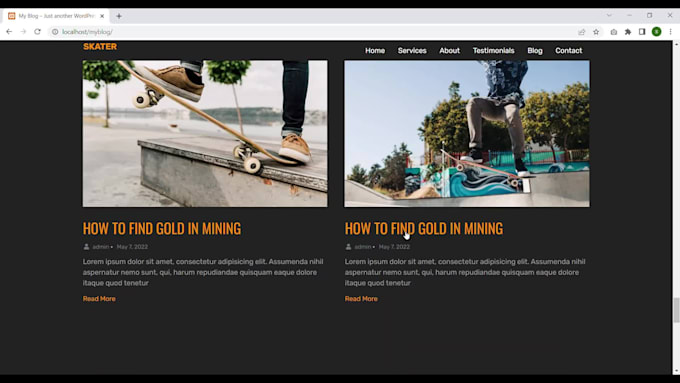This screenshot has height=383, width=680.
Task: Click Read More under second post
Action: point(361,299)
